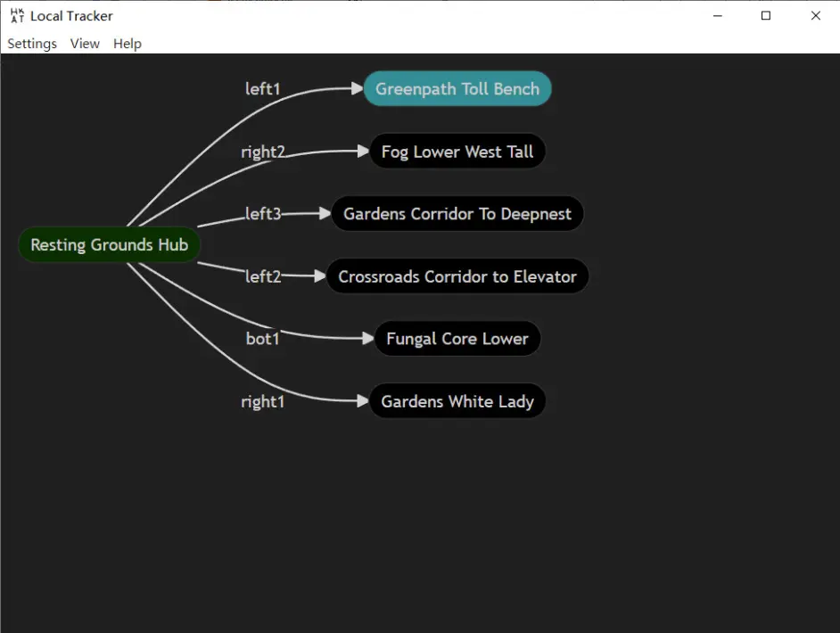The height and width of the screenshot is (633, 840).
Task: Select the Resting Grounds Hub node
Action: pyautogui.click(x=110, y=245)
